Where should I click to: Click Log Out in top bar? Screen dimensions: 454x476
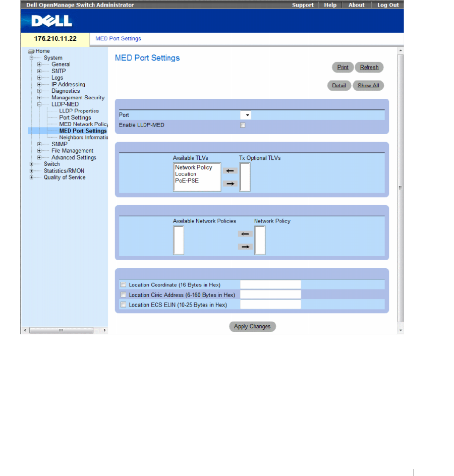[388, 5]
